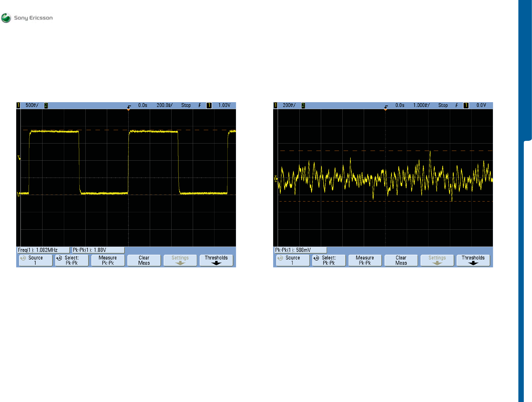Click 1.00V trigger level on left scope
This screenshot has width=532, height=402.
[x=224, y=105]
